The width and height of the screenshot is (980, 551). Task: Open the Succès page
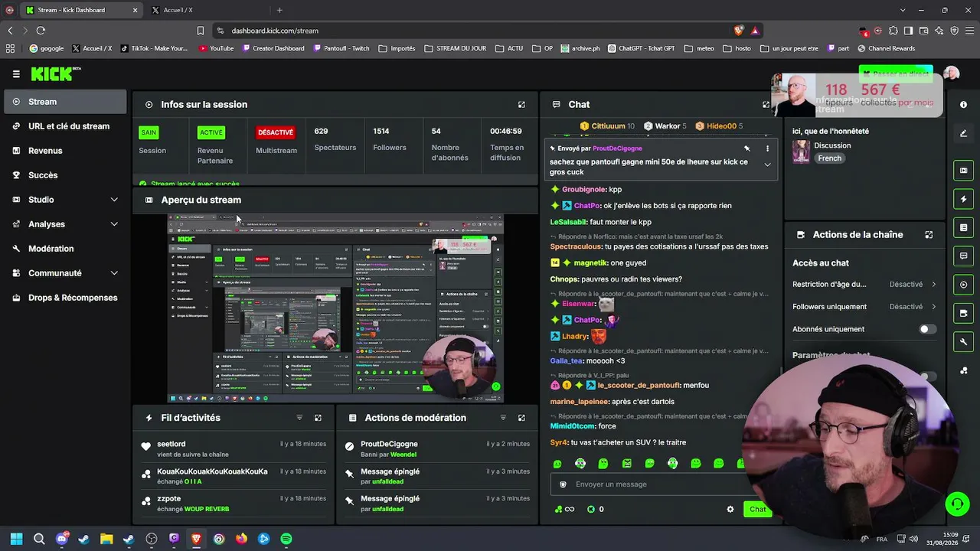click(65, 175)
